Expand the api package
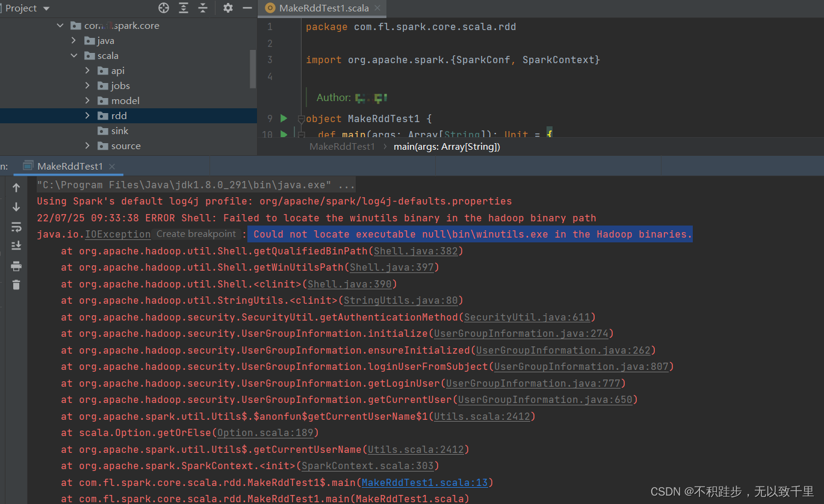This screenshot has height=504, width=824. click(x=87, y=71)
